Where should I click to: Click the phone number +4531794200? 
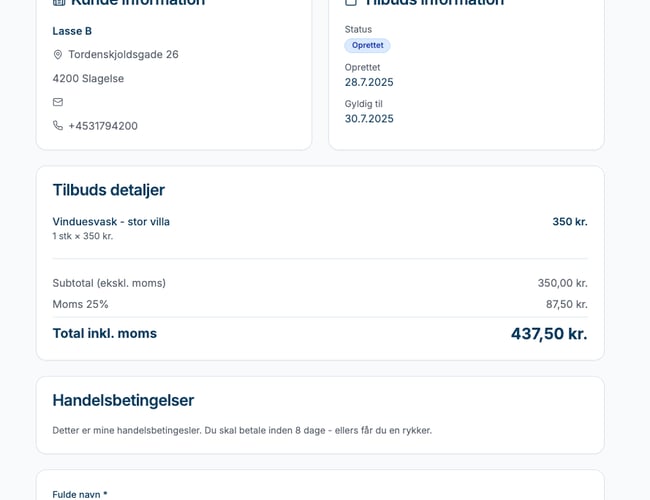(x=103, y=126)
